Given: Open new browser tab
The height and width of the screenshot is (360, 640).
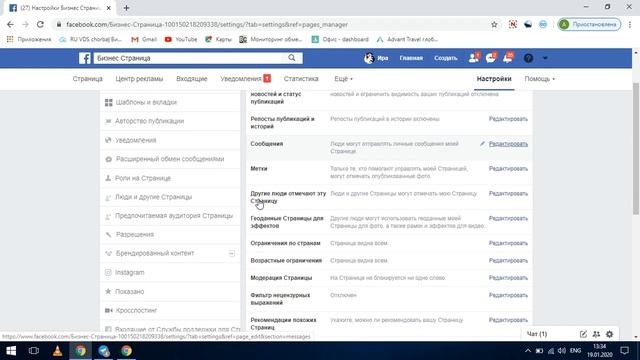Looking at the screenshot, I should pyautogui.click(x=127, y=8).
